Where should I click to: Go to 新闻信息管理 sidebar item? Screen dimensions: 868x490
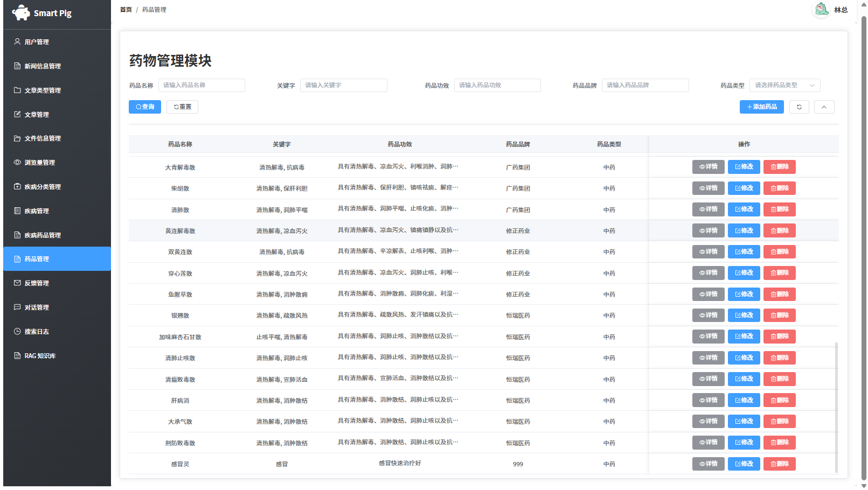coord(57,66)
